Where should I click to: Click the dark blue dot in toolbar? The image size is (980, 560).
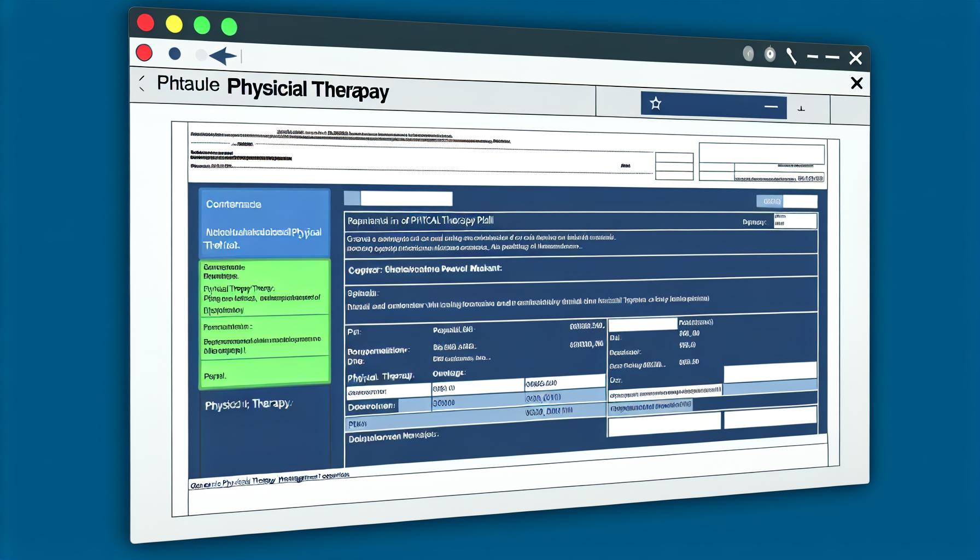coord(174,54)
